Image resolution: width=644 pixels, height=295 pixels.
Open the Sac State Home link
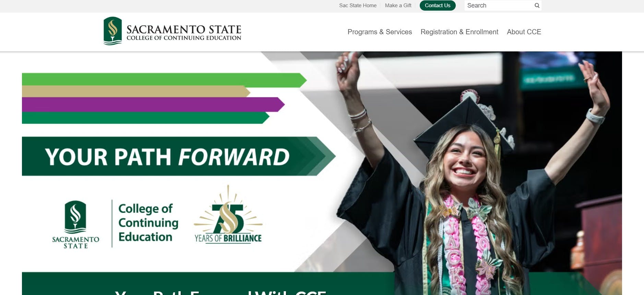tap(358, 5)
